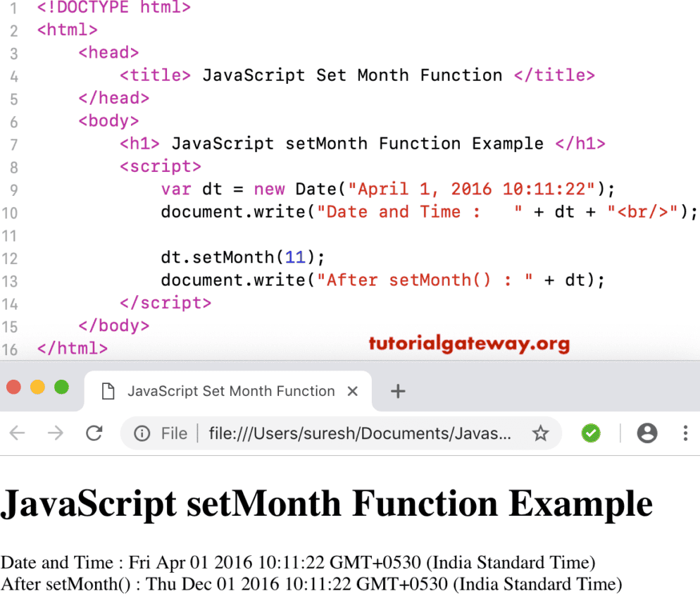Click the red close traffic light button
Image resolution: width=700 pixels, height=596 pixels.
click(13, 387)
